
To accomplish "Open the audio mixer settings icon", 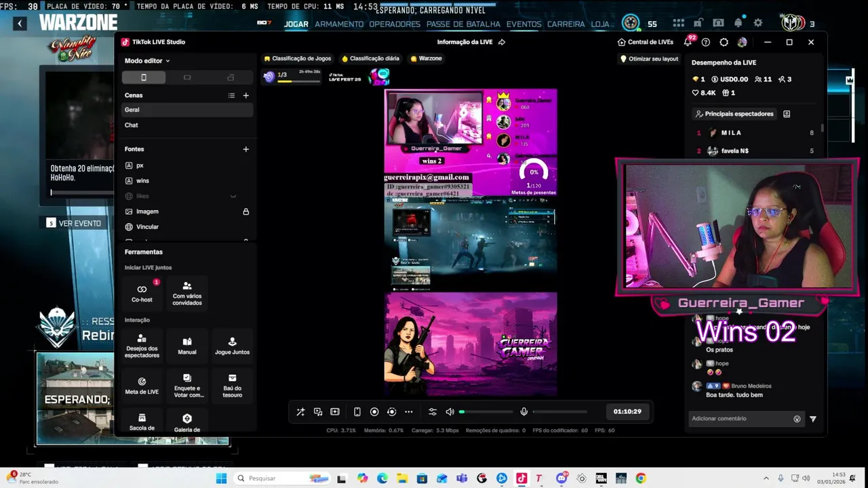I will click(433, 412).
